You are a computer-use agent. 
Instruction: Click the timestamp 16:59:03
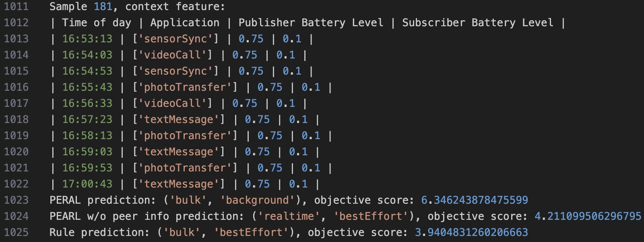(87, 152)
